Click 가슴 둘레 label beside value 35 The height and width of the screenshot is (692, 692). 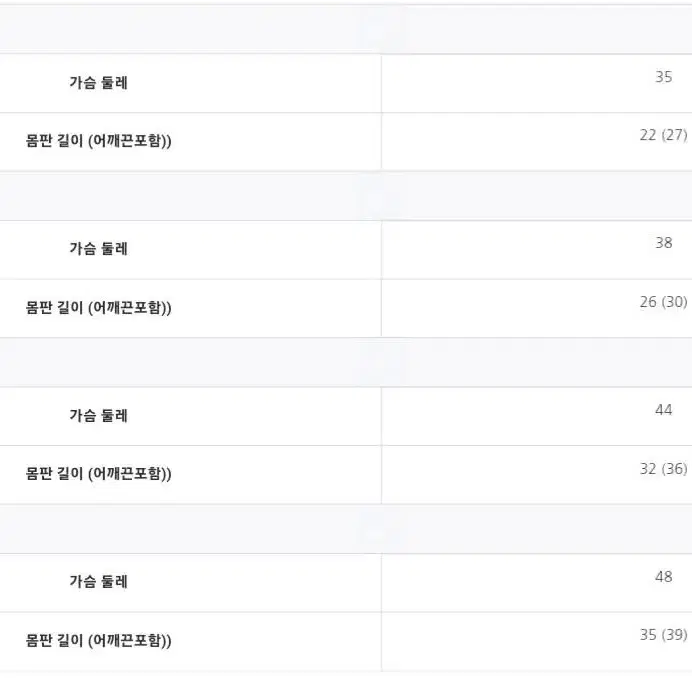click(98, 83)
